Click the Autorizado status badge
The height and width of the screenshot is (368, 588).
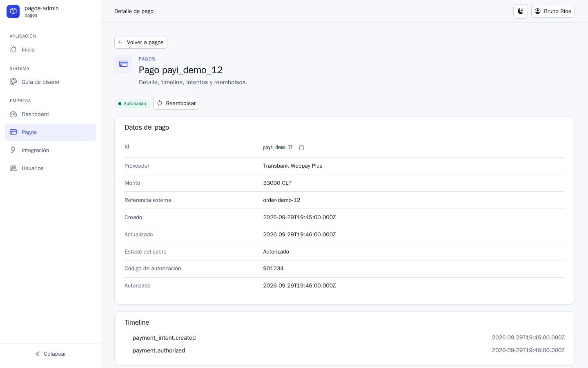[132, 103]
